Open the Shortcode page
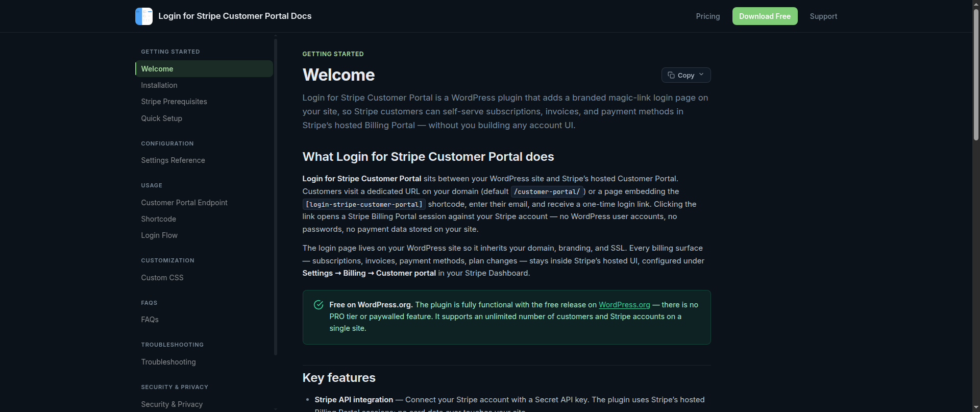Screen dimensions: 980x412 pos(158,219)
